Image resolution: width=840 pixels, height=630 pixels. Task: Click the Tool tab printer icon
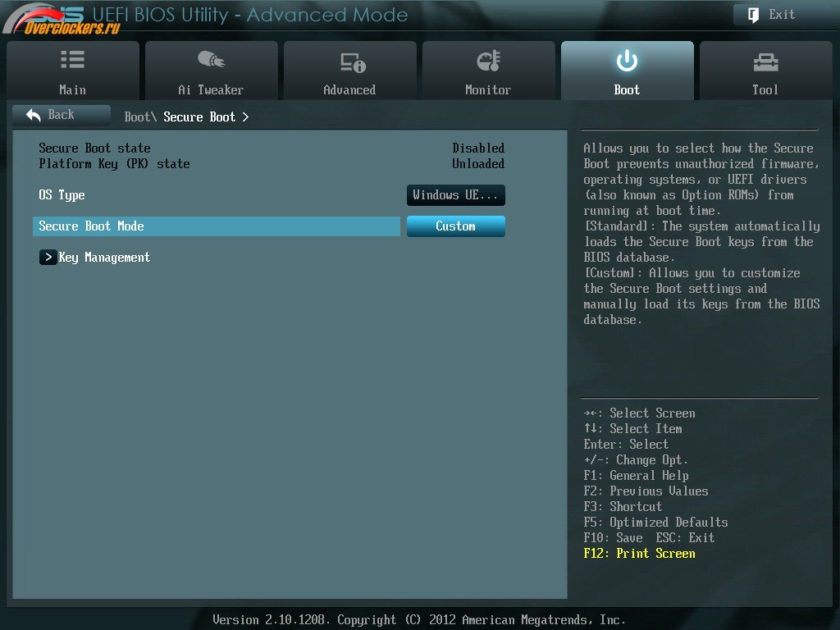coord(765,62)
